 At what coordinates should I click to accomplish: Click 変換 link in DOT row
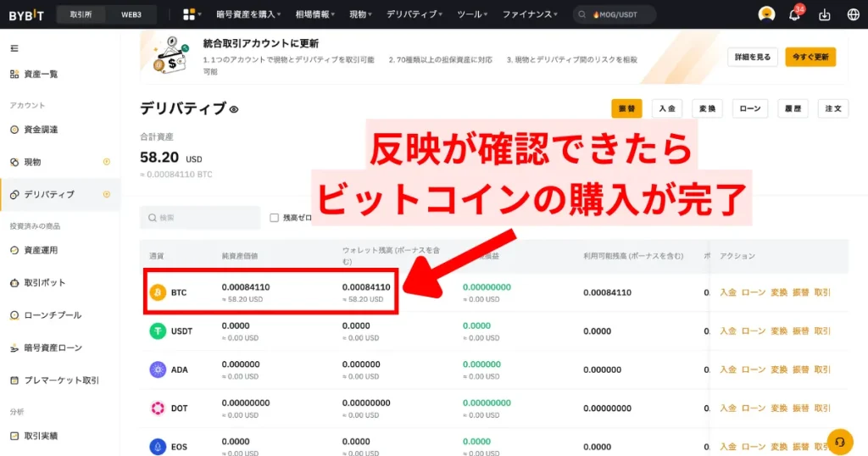779,409
